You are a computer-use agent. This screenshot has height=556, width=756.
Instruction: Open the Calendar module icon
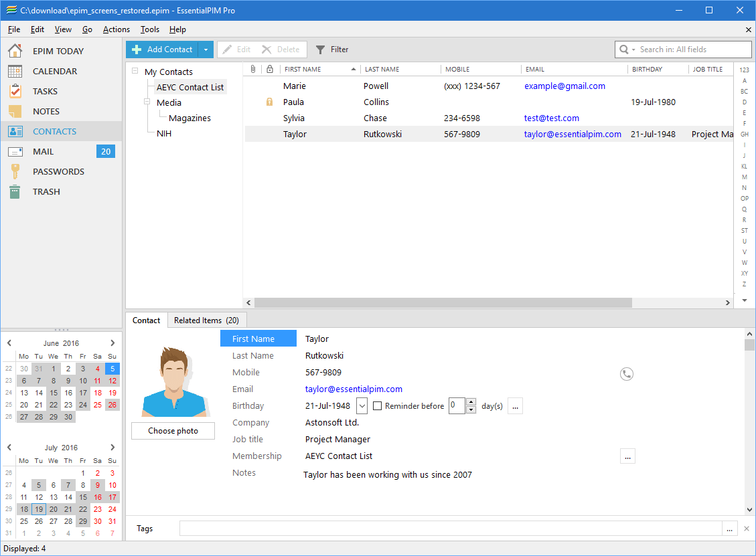pos(15,72)
